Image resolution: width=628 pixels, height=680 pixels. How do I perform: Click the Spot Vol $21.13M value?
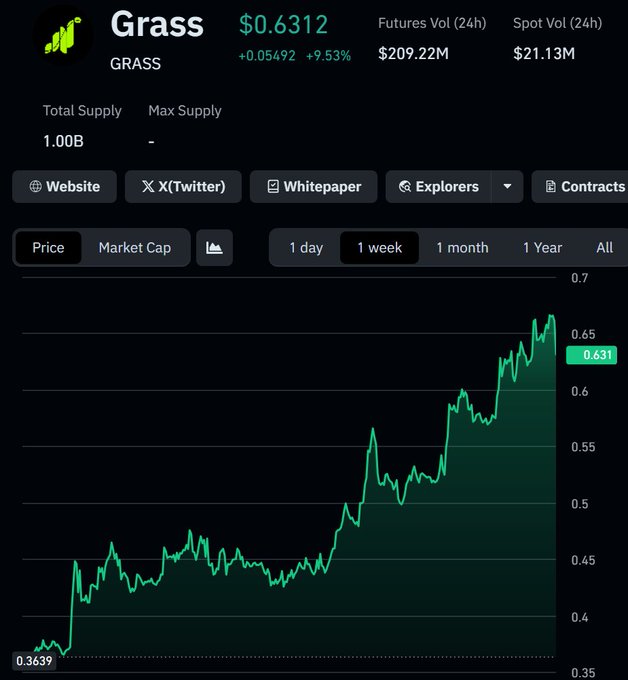coord(544,54)
